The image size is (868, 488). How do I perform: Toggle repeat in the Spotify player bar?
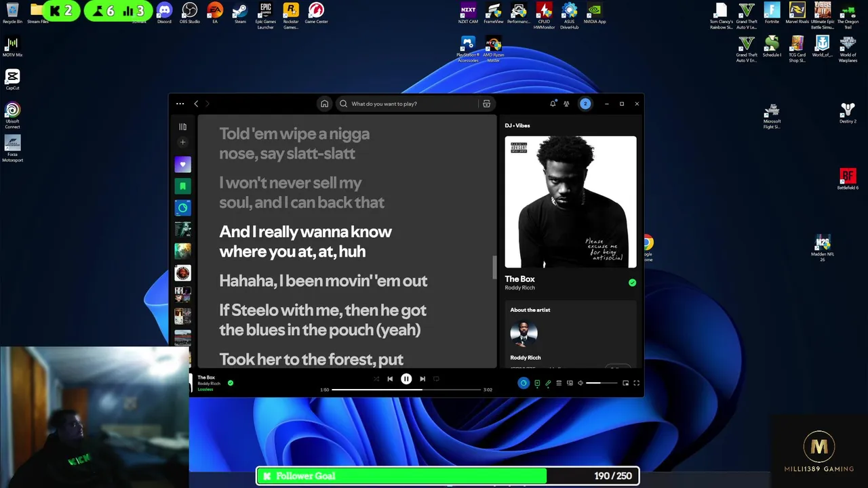(x=436, y=379)
